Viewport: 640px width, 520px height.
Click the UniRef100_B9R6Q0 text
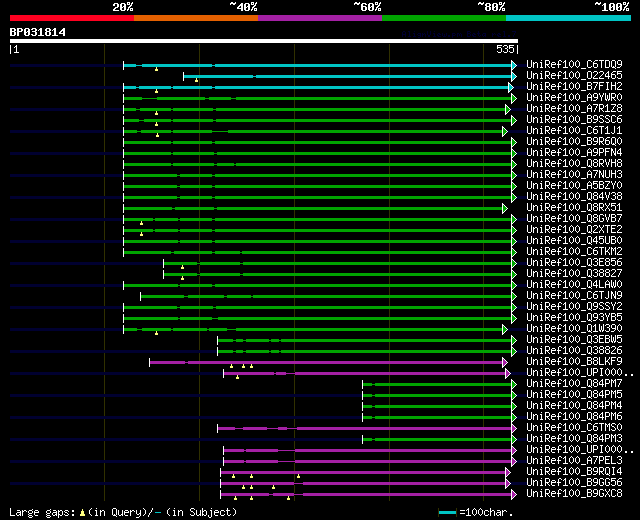pyautogui.click(x=574, y=142)
